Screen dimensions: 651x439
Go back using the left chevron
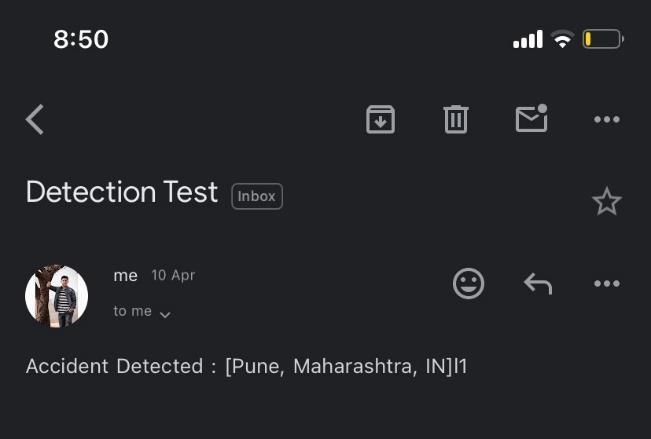tap(35, 120)
